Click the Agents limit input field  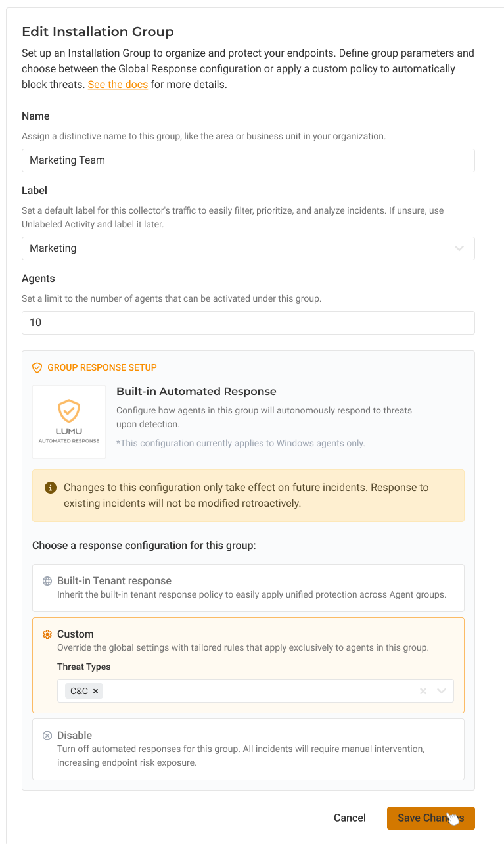(x=248, y=323)
